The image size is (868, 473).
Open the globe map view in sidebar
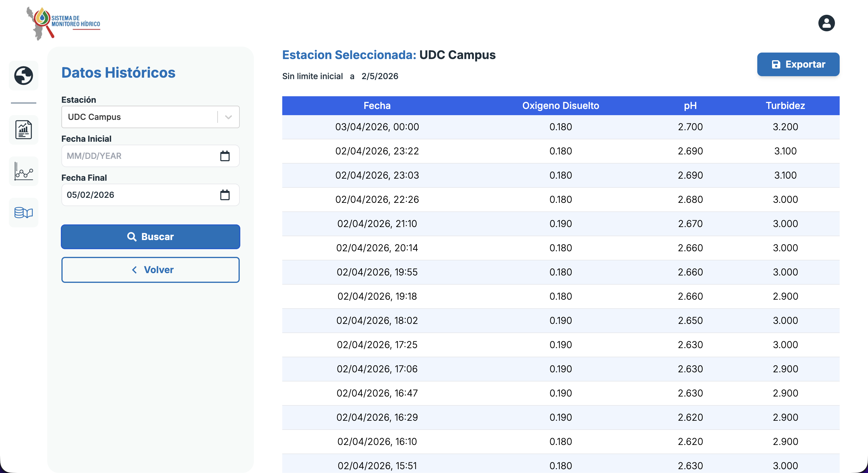24,76
